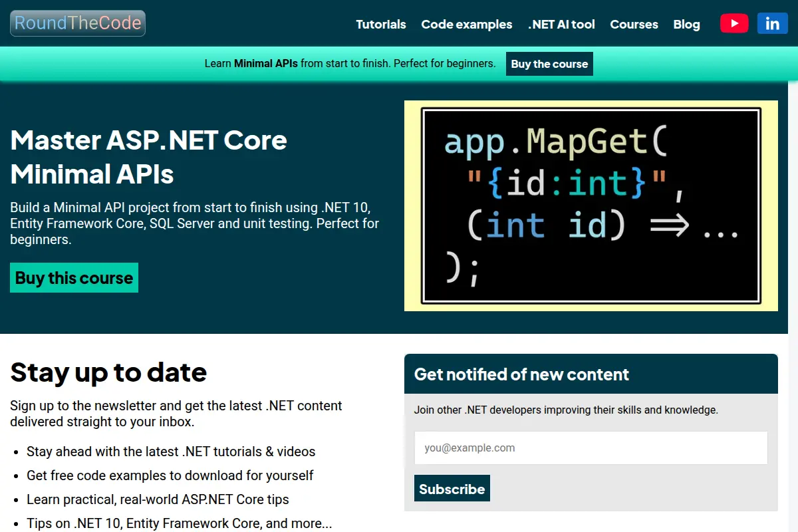Click the Build a Minimal API project description

coord(195,223)
